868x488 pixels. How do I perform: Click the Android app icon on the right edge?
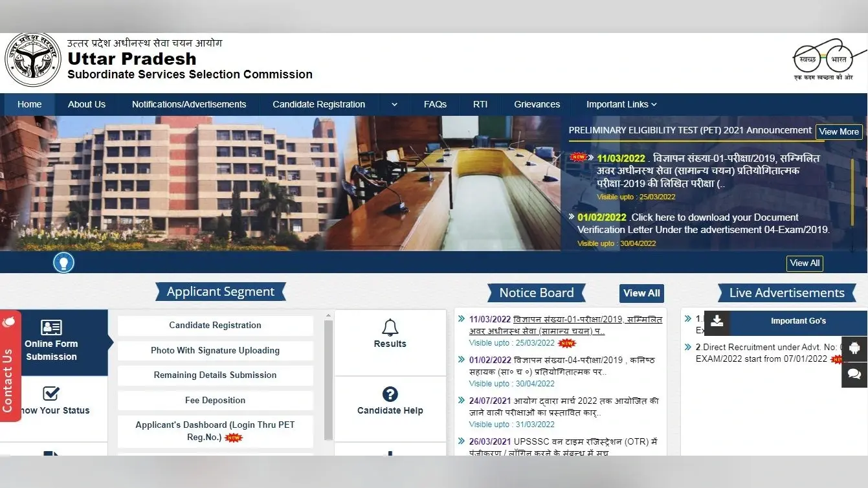coord(854,348)
